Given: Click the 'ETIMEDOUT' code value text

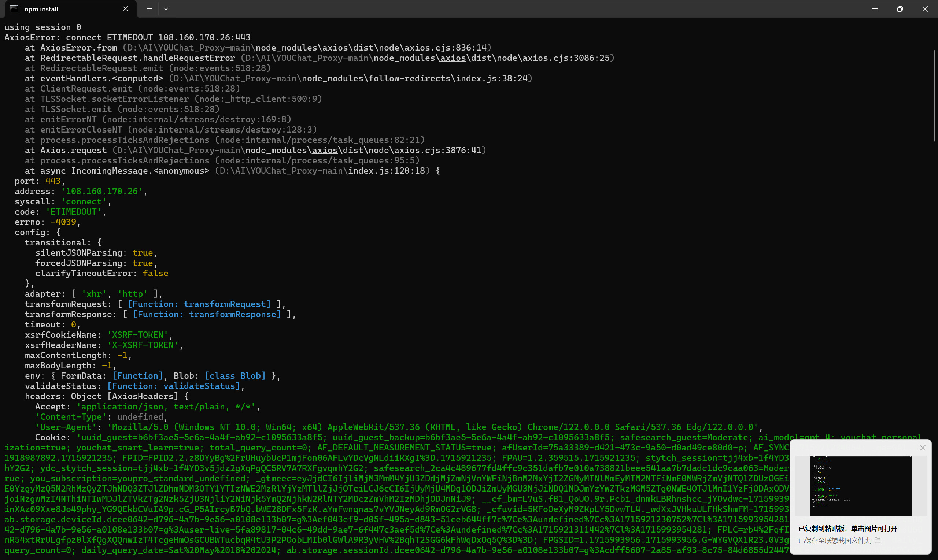Looking at the screenshot, I should pos(74,212).
